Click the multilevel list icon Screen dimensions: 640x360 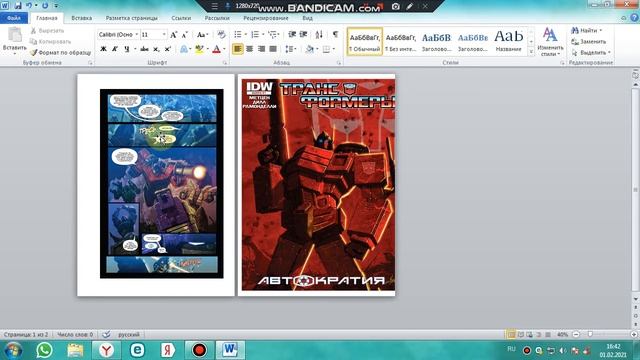click(273, 35)
